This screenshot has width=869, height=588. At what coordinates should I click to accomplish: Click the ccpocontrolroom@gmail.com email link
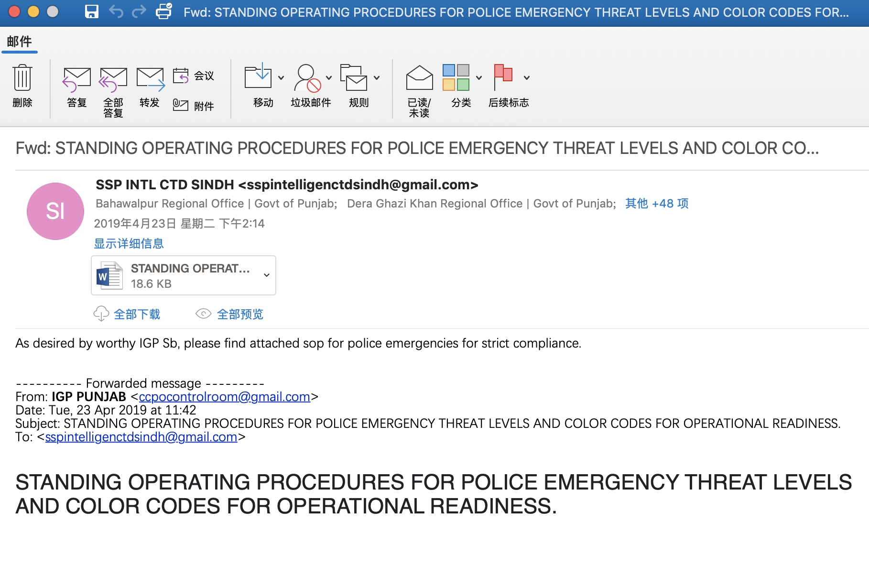(x=225, y=397)
